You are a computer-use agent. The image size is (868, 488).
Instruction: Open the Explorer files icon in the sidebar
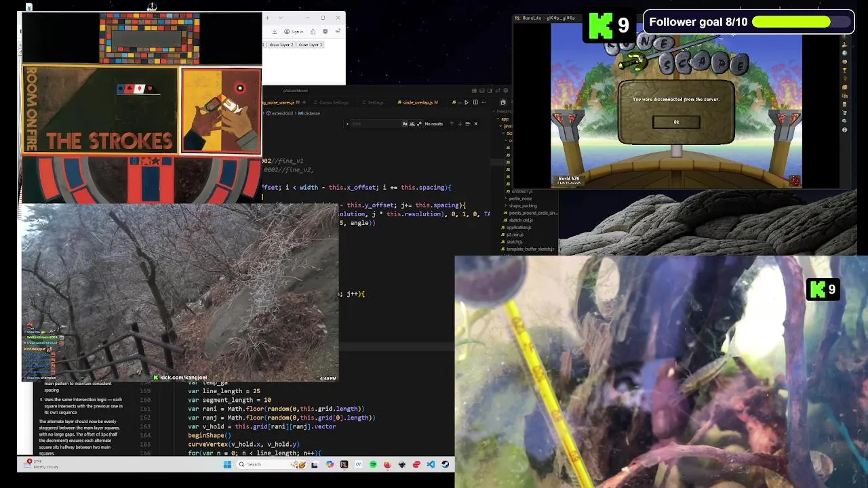tap(502, 102)
